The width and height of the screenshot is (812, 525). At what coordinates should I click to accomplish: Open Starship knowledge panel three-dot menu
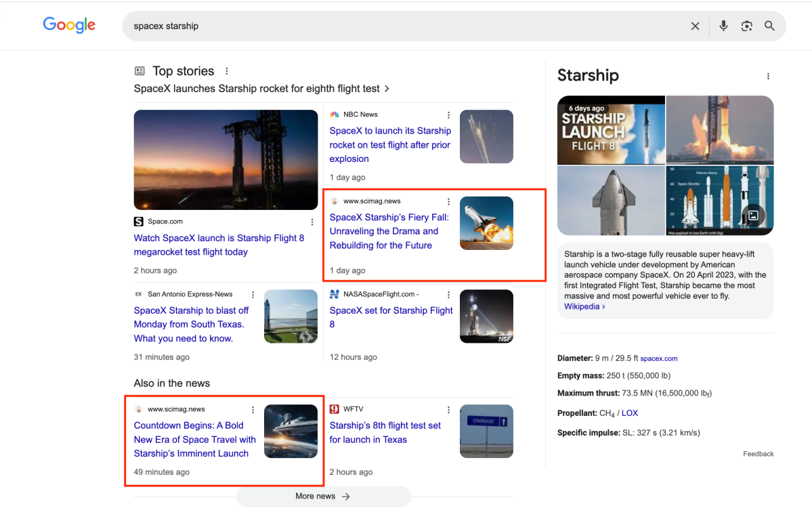[767, 77]
